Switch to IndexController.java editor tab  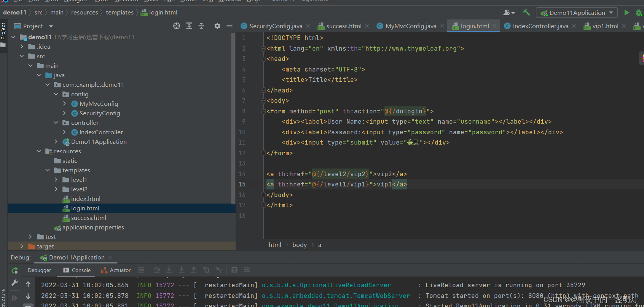[540, 26]
